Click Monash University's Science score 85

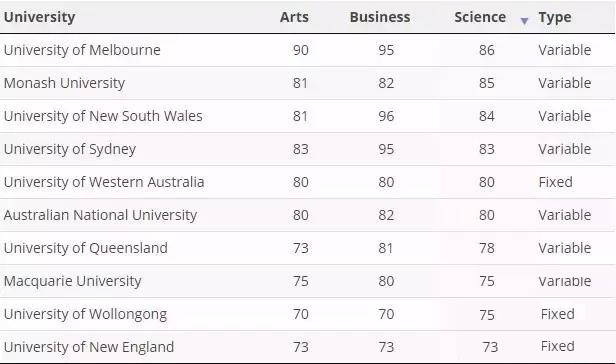[x=486, y=83]
